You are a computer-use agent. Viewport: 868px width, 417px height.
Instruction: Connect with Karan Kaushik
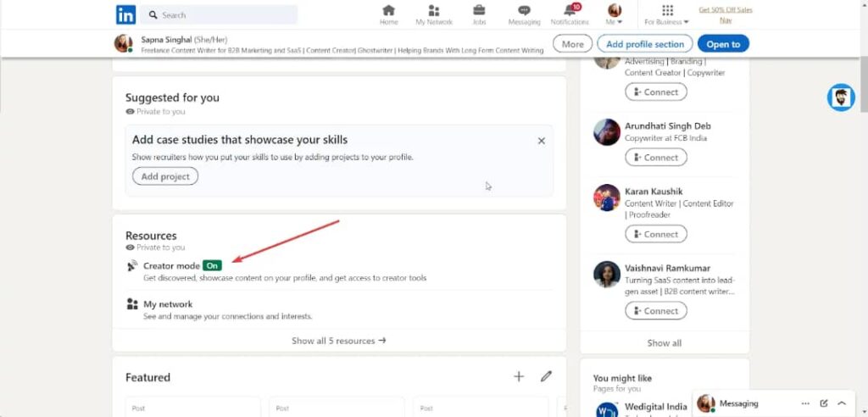pyautogui.click(x=656, y=234)
